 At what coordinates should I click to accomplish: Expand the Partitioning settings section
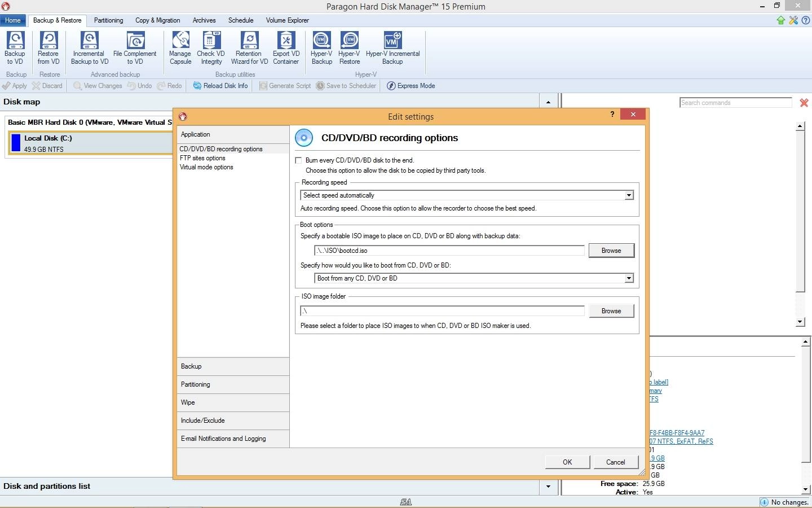click(233, 384)
